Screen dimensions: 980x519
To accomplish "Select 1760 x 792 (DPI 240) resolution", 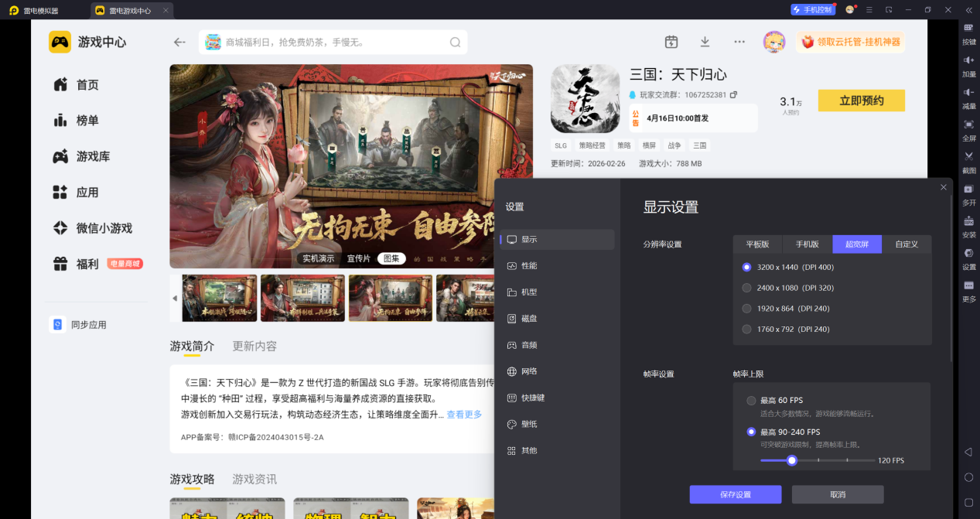I will (x=786, y=329).
